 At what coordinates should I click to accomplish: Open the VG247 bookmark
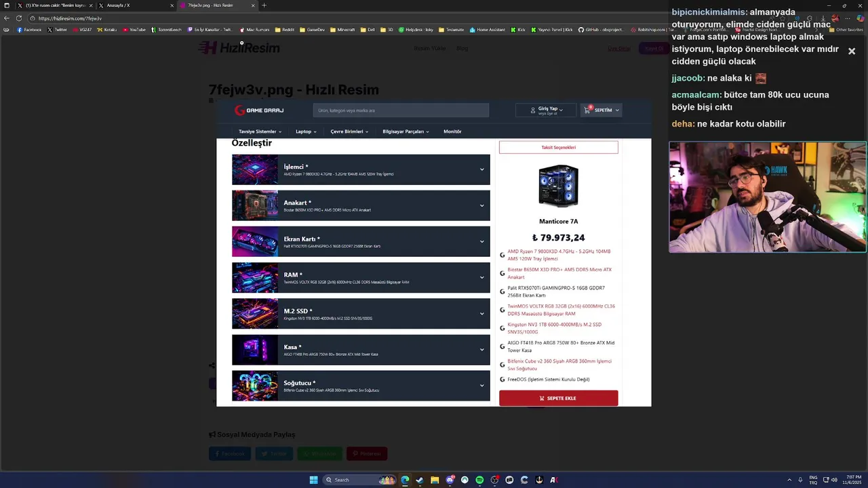(82, 30)
